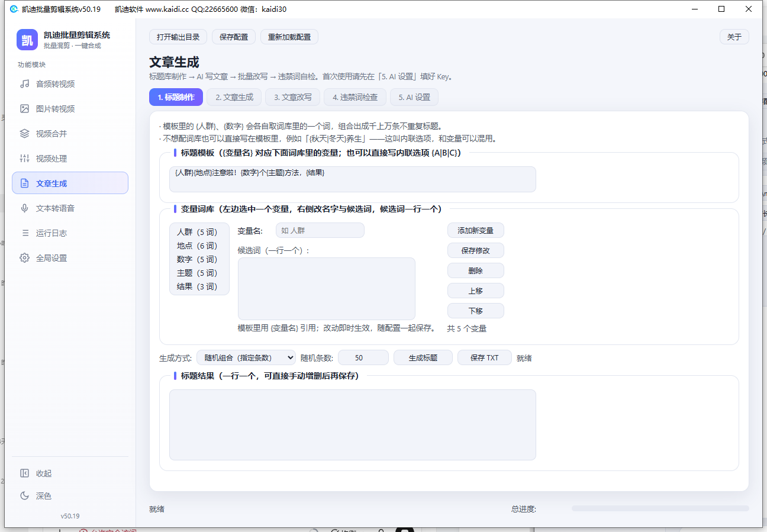The width and height of the screenshot is (767, 532).
Task: Click the 标题结果 output text area
Action: tap(353, 425)
